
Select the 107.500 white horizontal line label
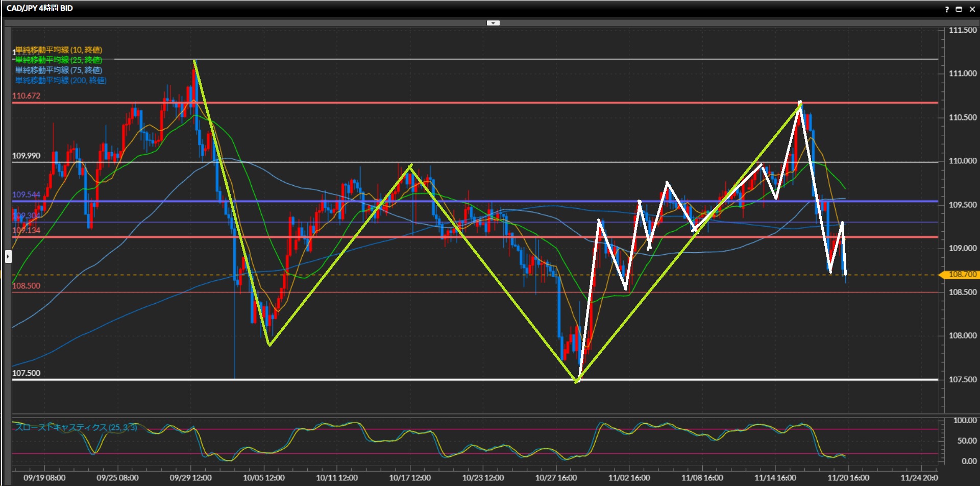click(26, 373)
